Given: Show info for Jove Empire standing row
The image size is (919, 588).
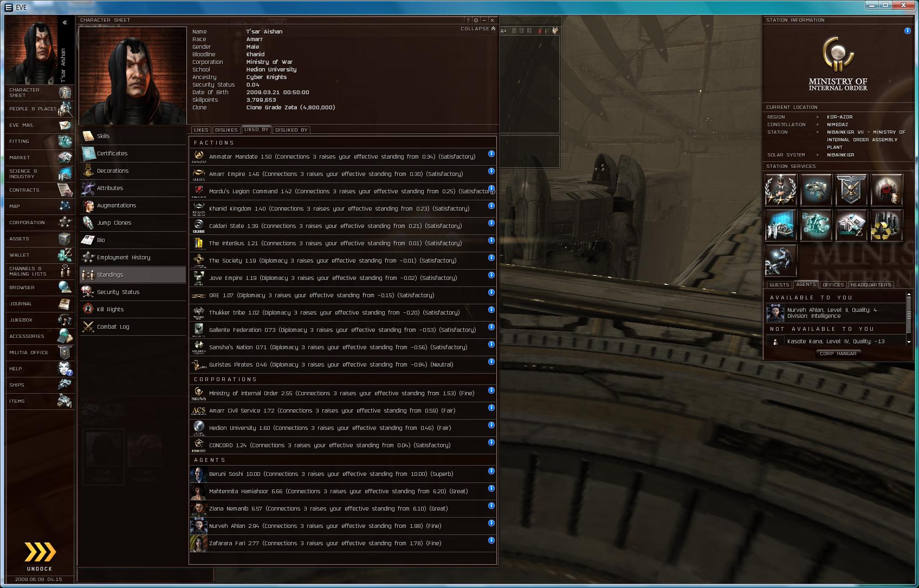Looking at the screenshot, I should pos(491,275).
